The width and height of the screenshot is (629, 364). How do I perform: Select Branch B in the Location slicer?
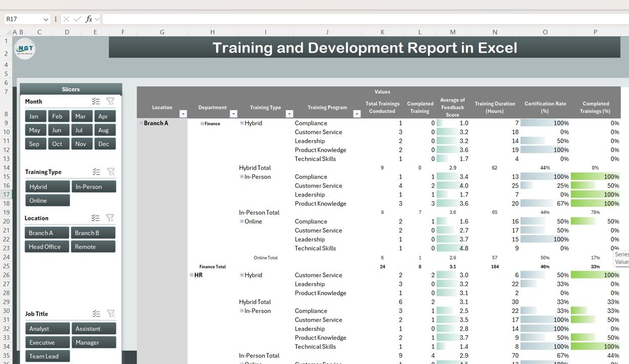pyautogui.click(x=94, y=233)
